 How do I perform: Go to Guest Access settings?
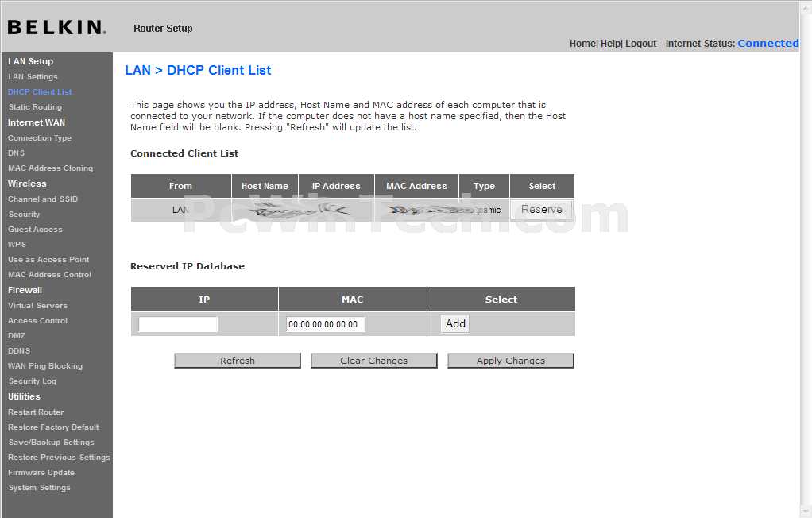(35, 229)
